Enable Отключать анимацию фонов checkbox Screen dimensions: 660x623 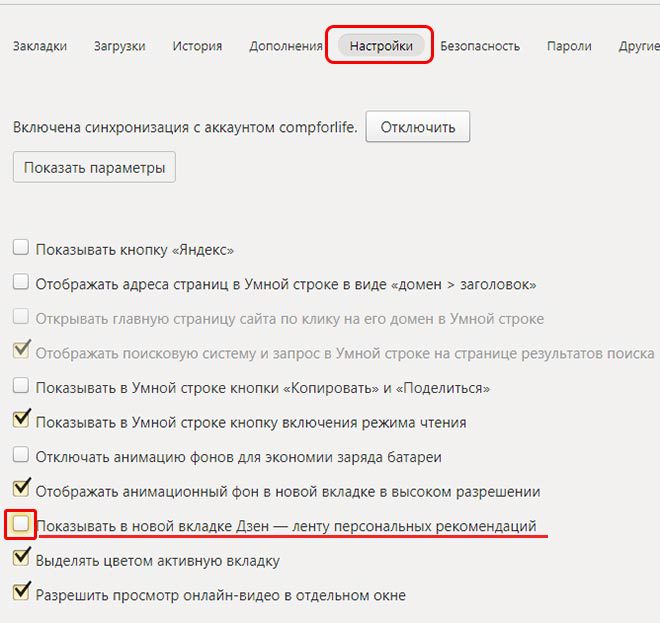pyautogui.click(x=21, y=455)
